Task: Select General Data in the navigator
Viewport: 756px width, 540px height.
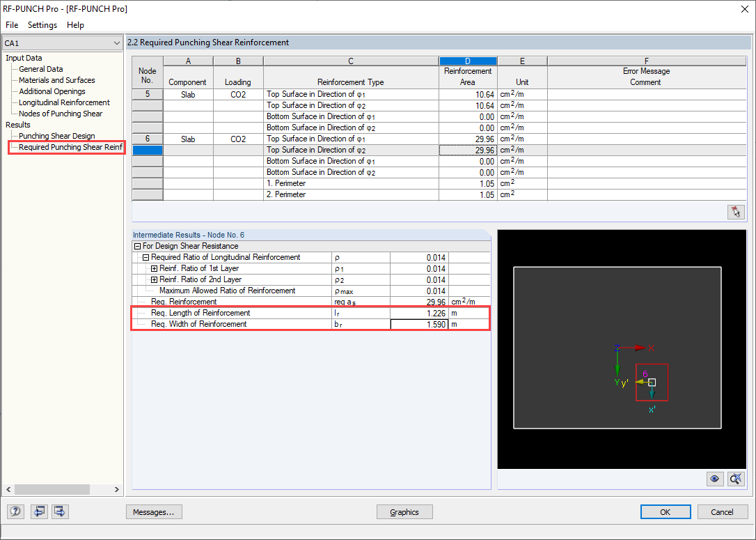Action: 41,69
